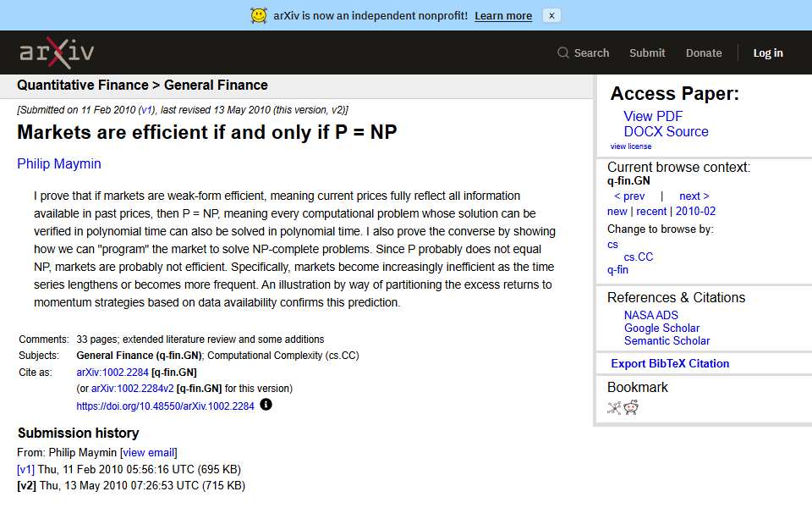Screen dimensions: 812x508
Task: Change browse context to cs.CC
Action: pos(638,257)
